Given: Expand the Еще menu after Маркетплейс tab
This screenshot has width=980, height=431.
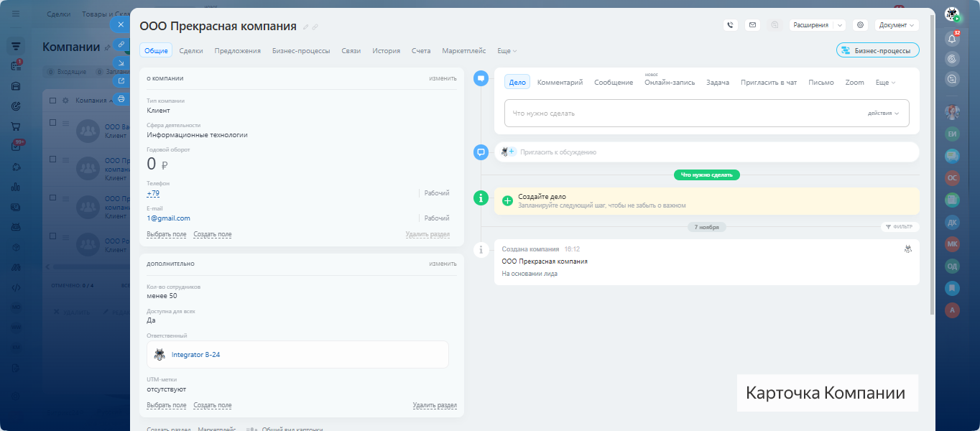Looking at the screenshot, I should click(x=507, y=51).
